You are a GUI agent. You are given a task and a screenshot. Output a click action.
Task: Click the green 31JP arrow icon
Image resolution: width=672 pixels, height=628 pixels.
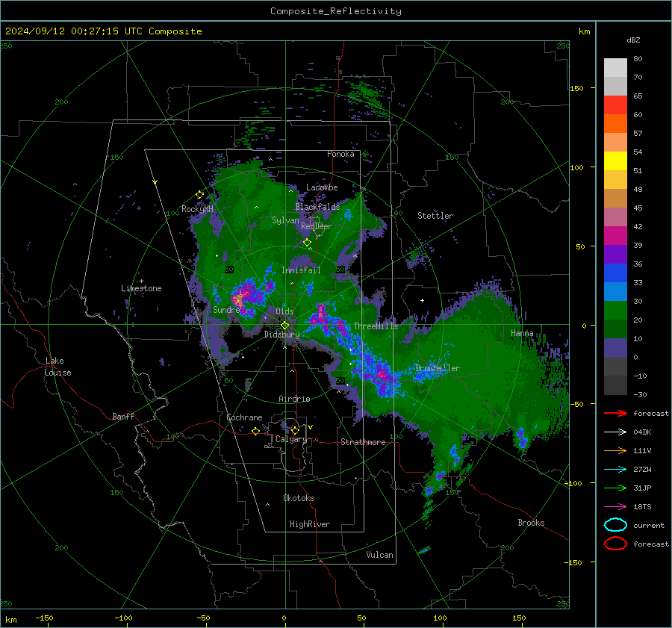pyautogui.click(x=615, y=488)
